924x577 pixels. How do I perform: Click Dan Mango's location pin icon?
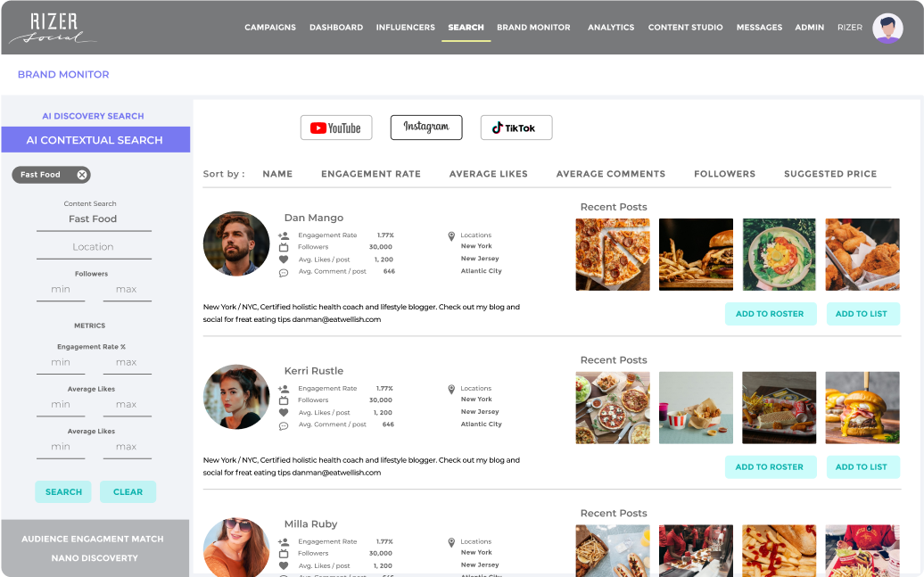point(451,235)
